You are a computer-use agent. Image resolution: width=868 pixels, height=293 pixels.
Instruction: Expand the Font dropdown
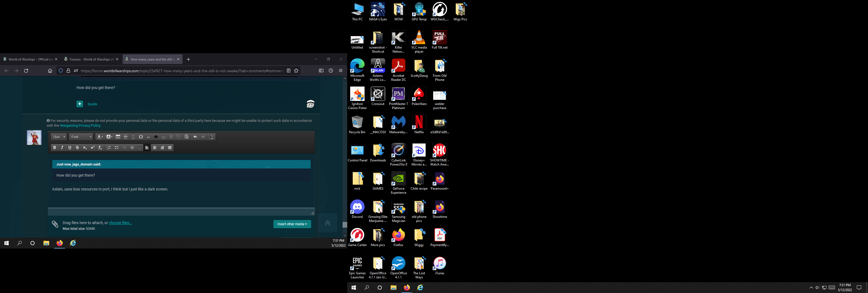pyautogui.click(x=81, y=137)
